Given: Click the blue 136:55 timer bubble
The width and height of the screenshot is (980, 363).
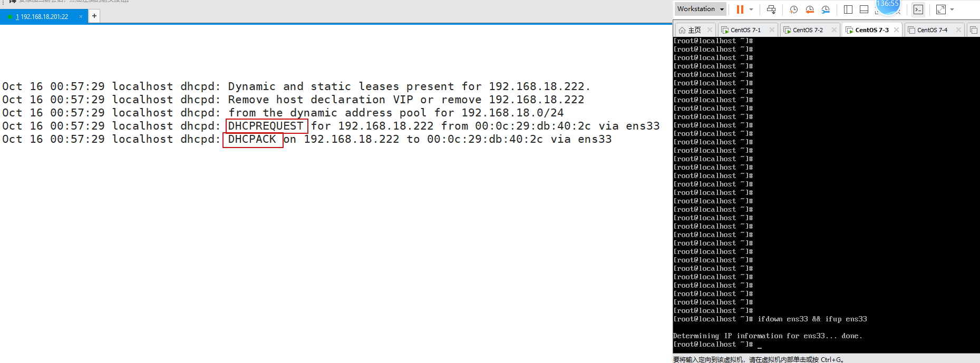Looking at the screenshot, I should [x=888, y=4].
